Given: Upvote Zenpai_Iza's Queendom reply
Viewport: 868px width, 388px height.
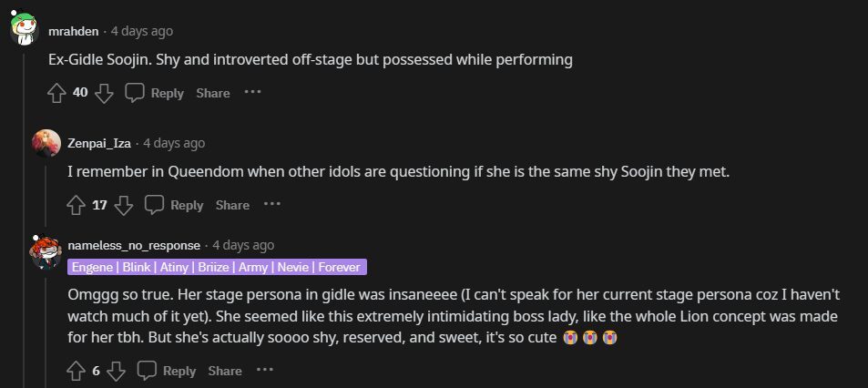Looking at the screenshot, I should (x=77, y=205).
